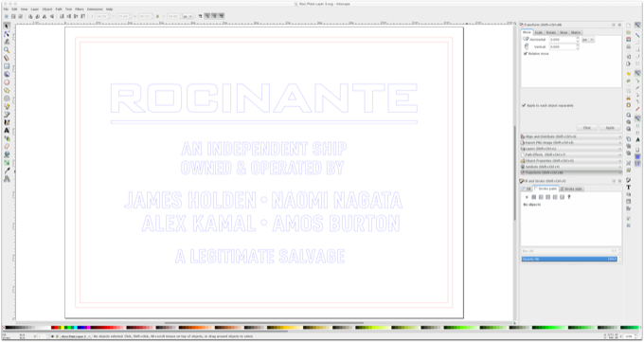Click Select All icon in toolbar
The width and height of the screenshot is (644, 342).
(7, 16)
